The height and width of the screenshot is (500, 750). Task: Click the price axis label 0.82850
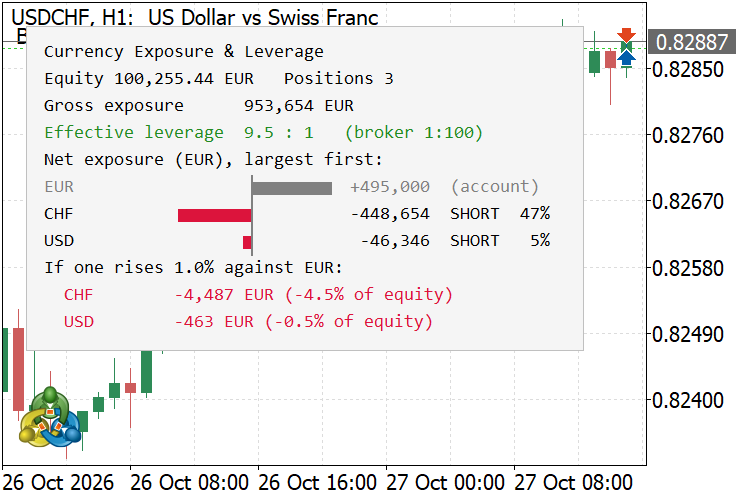688,70
